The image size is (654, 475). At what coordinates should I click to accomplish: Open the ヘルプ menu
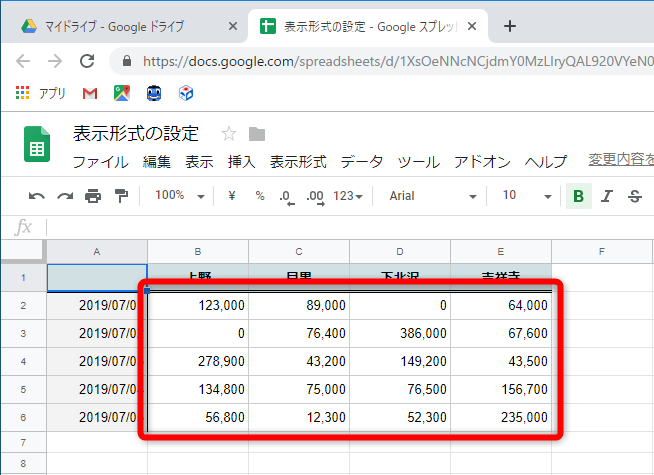point(546,162)
